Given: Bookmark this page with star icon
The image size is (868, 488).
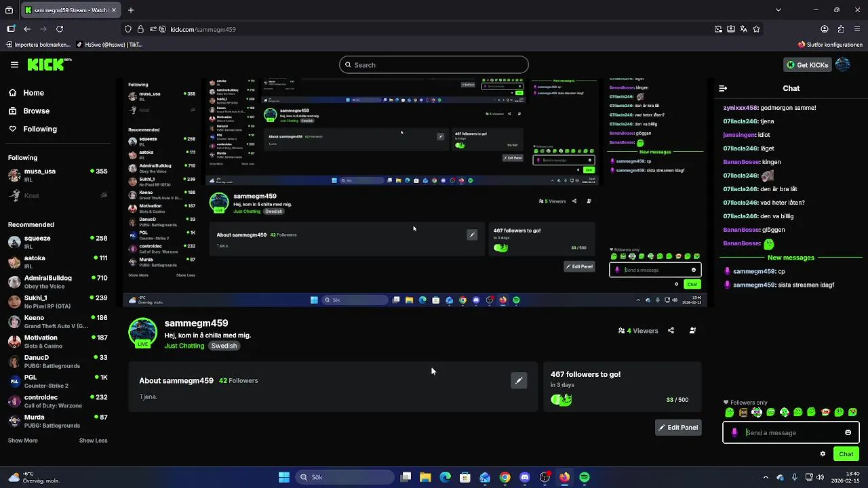Looking at the screenshot, I should 756,29.
